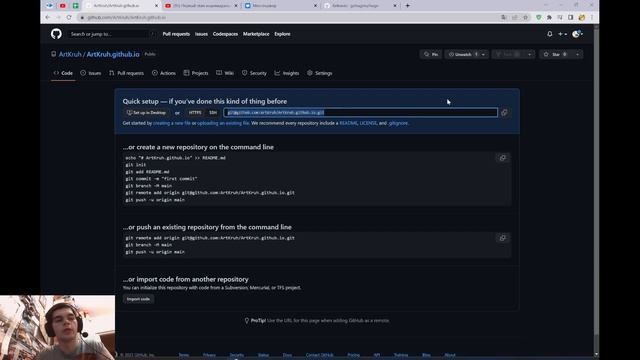Focus the 'Search or jump to' box
Screen dimensions: 640x360
click(x=112, y=34)
